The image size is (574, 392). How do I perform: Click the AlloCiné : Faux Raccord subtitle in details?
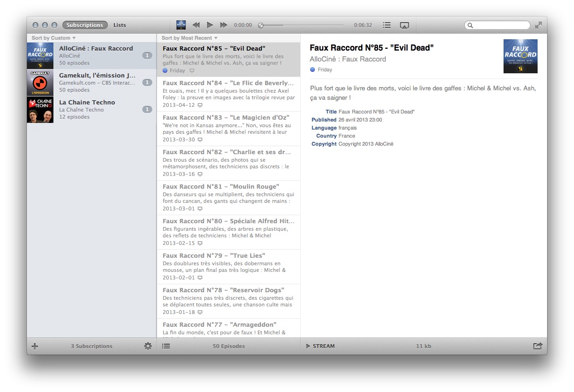[x=348, y=59]
